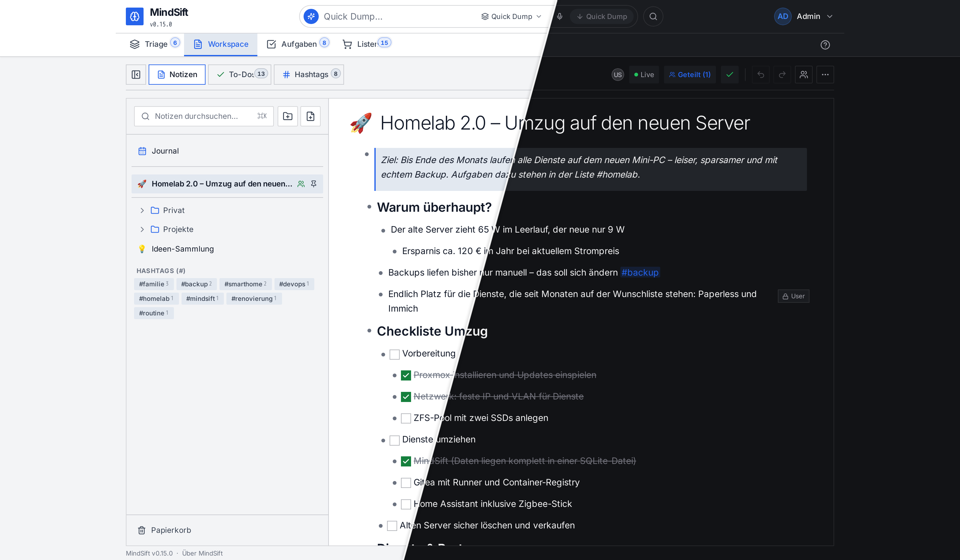
Task: Open global search magnifier icon
Action: [x=653, y=16]
